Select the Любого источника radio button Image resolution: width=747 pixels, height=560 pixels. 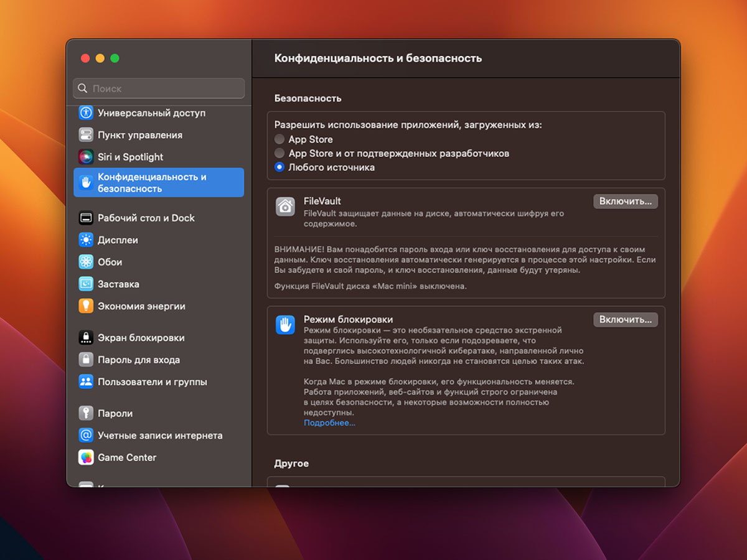click(x=280, y=167)
